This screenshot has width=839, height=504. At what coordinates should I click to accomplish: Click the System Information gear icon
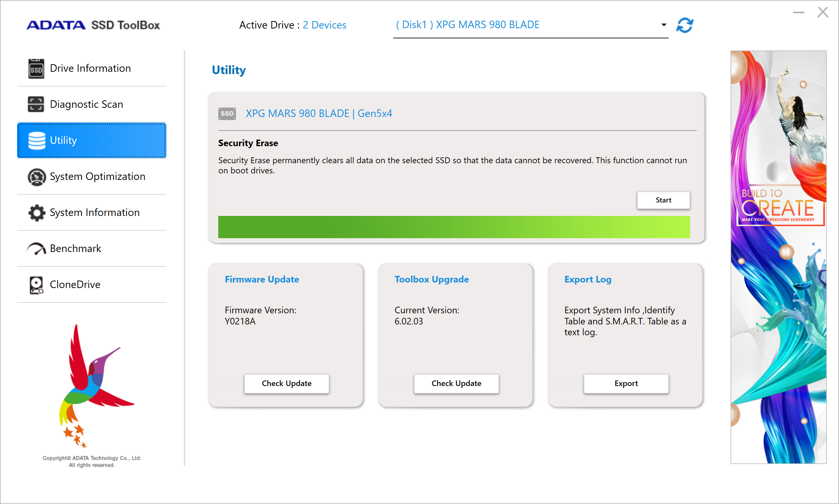(37, 213)
